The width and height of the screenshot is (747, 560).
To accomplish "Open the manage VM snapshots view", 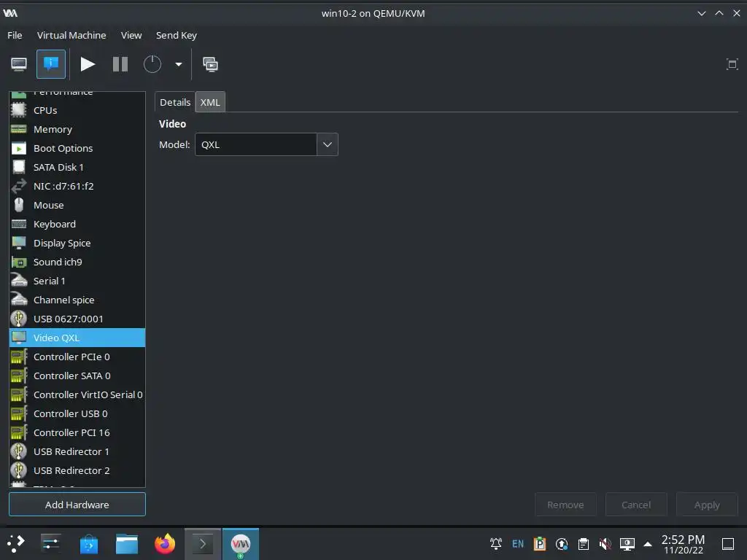I will click(x=210, y=64).
